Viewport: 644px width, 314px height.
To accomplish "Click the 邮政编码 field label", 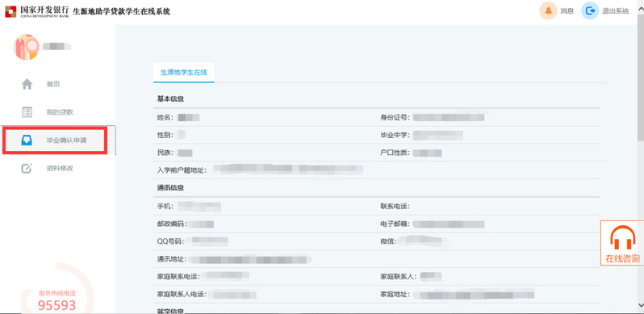I will [172, 224].
